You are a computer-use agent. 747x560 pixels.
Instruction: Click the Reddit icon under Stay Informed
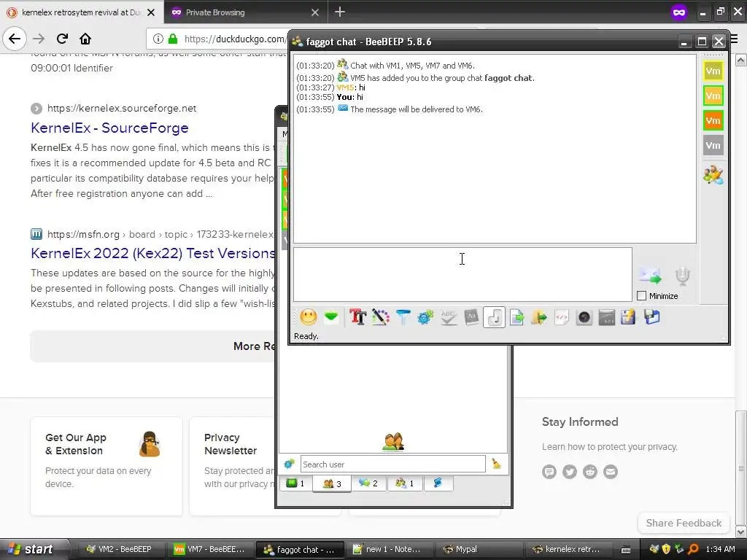tap(589, 472)
